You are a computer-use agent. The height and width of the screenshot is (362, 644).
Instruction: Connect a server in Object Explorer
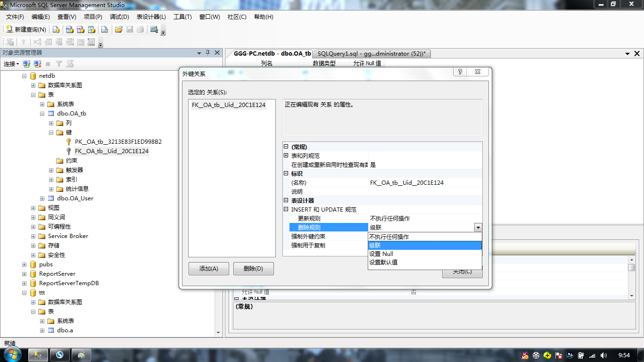point(25,64)
